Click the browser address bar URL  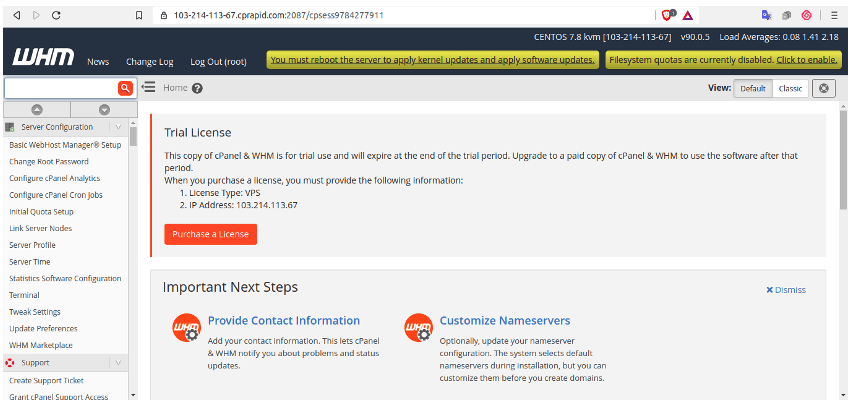tap(278, 15)
